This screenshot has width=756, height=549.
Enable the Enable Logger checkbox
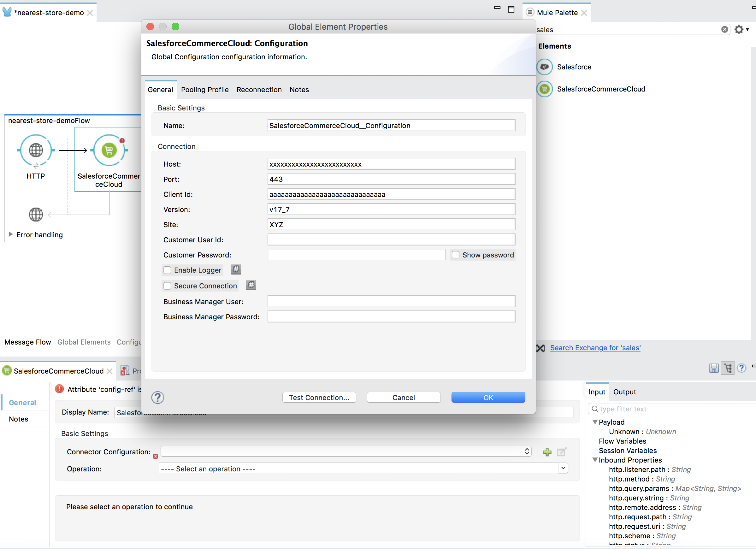point(167,270)
